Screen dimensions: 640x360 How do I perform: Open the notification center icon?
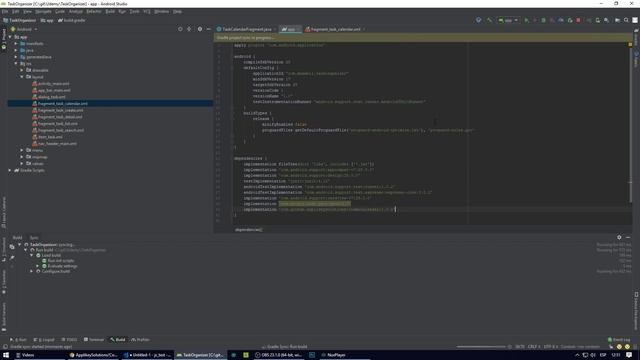pos(629,355)
